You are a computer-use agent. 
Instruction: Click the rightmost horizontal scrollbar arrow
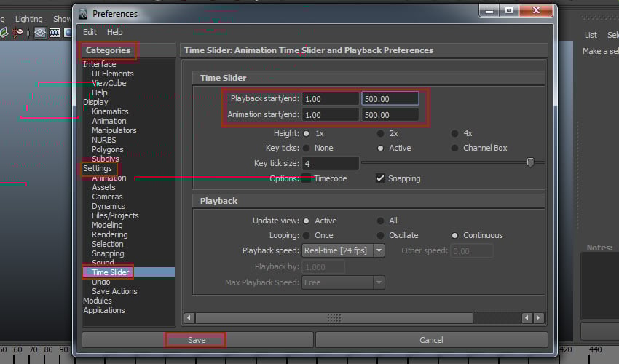(x=539, y=318)
